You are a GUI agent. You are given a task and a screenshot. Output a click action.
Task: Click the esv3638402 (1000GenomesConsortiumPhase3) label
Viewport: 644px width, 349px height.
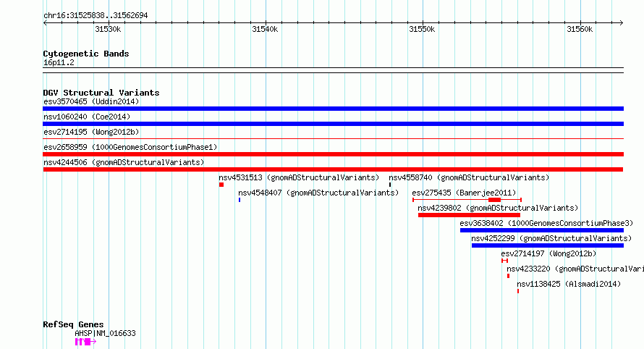tap(546, 223)
